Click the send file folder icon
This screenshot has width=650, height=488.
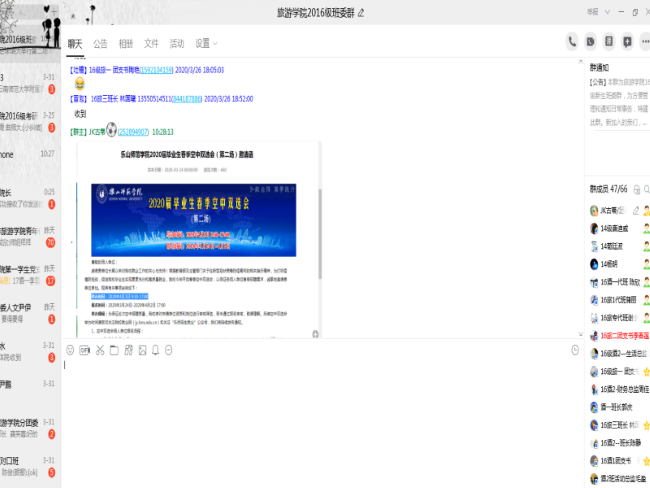(113, 350)
